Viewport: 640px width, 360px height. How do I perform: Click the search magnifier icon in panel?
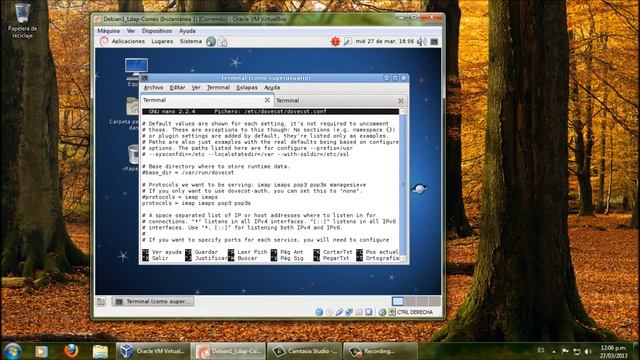(x=347, y=41)
